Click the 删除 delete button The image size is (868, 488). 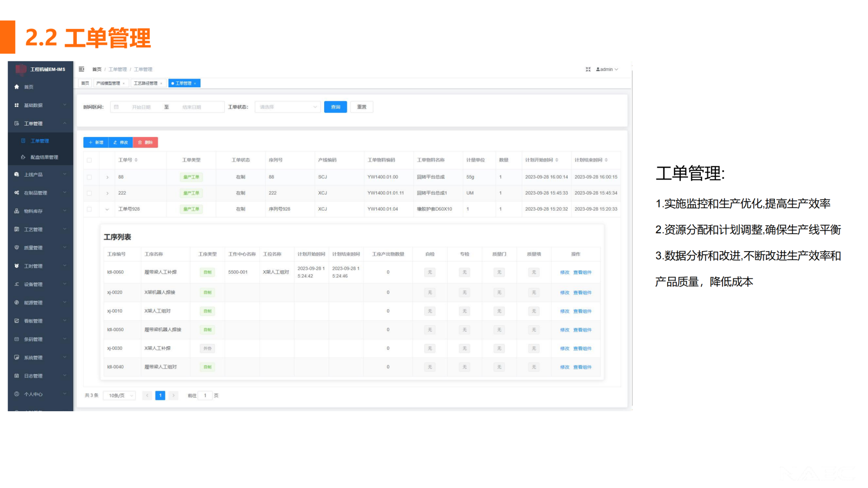pos(146,142)
